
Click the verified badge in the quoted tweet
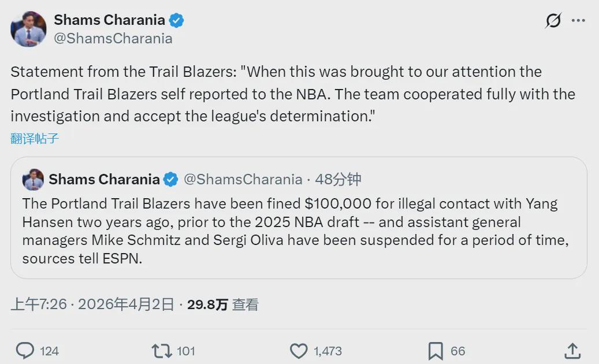(170, 179)
